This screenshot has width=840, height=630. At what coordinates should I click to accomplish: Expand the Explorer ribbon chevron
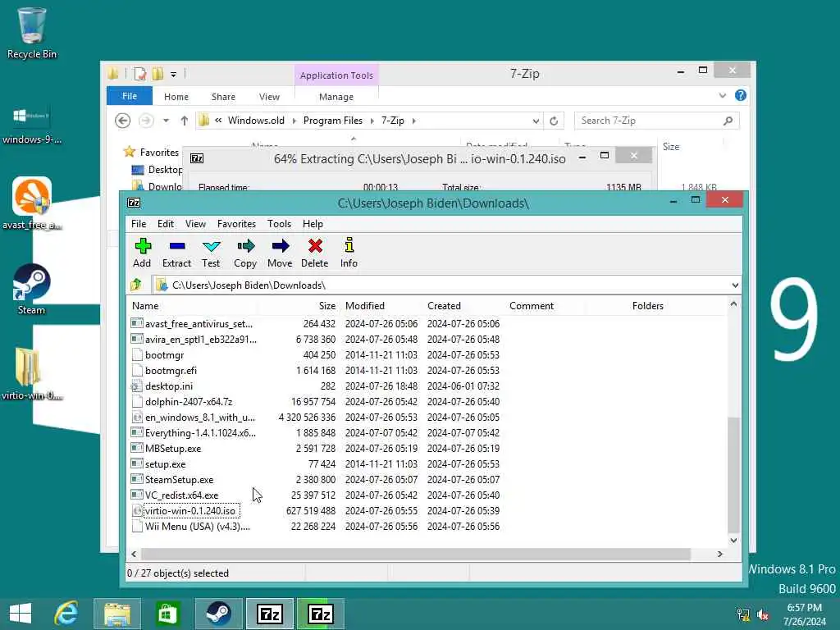(x=723, y=95)
